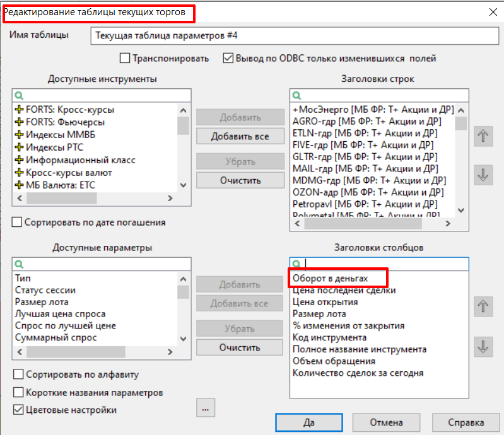The width and height of the screenshot is (504, 435).
Task: Expand FORTS: Фьючерсы tree node
Action: [x=20, y=122]
